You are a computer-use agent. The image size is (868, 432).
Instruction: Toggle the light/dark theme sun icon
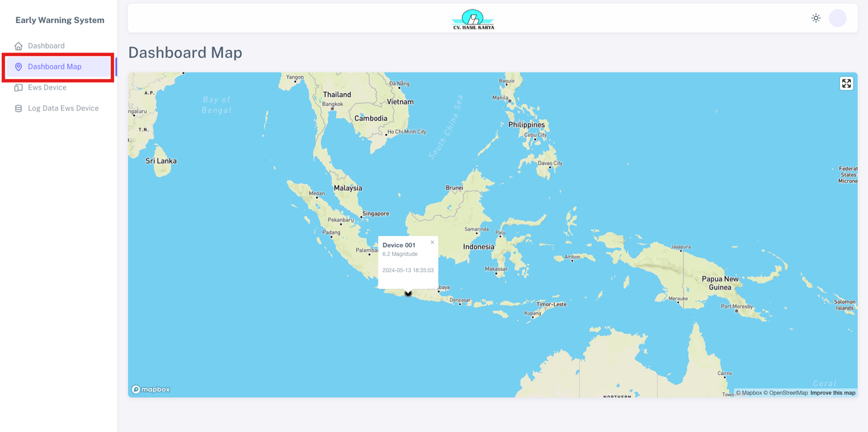(x=816, y=18)
